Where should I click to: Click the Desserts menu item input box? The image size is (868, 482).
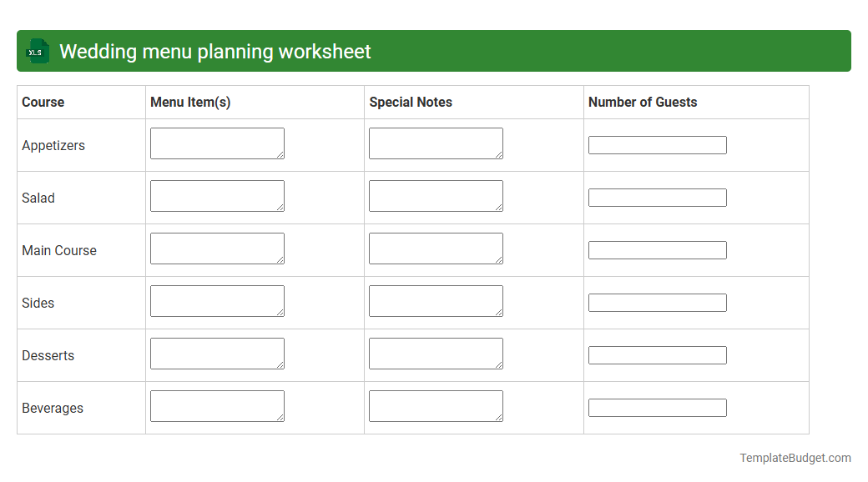(x=217, y=353)
